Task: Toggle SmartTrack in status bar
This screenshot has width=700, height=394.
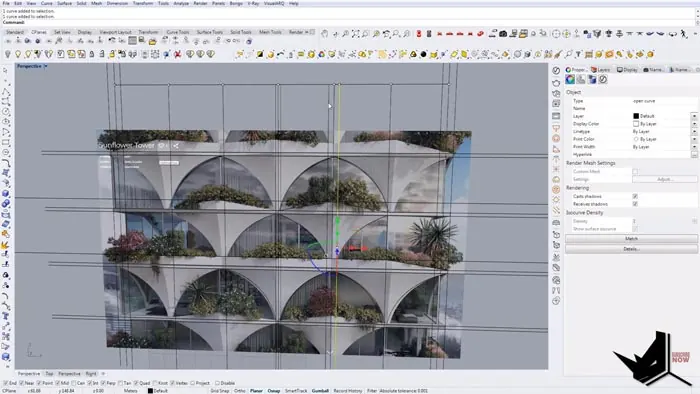Action: tap(296, 390)
